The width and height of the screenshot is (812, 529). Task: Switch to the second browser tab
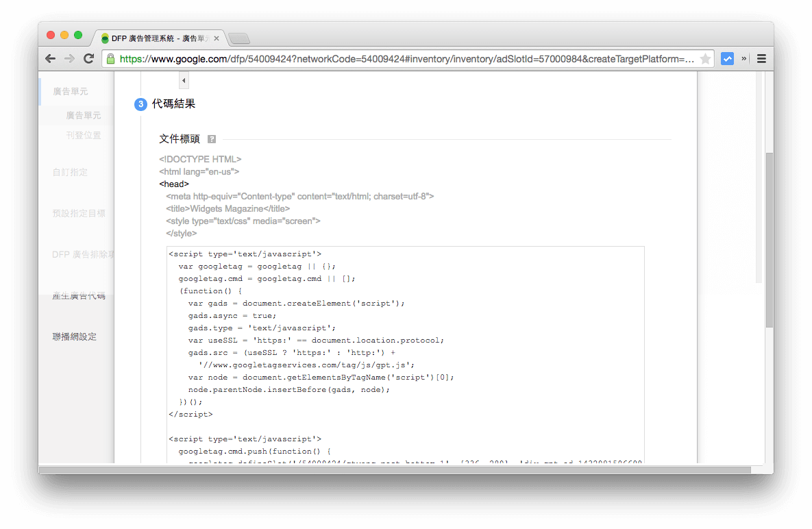pos(238,39)
